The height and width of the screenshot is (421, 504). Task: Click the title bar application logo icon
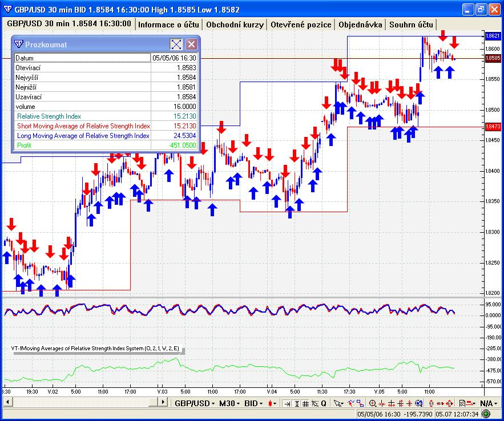(x=7, y=9)
